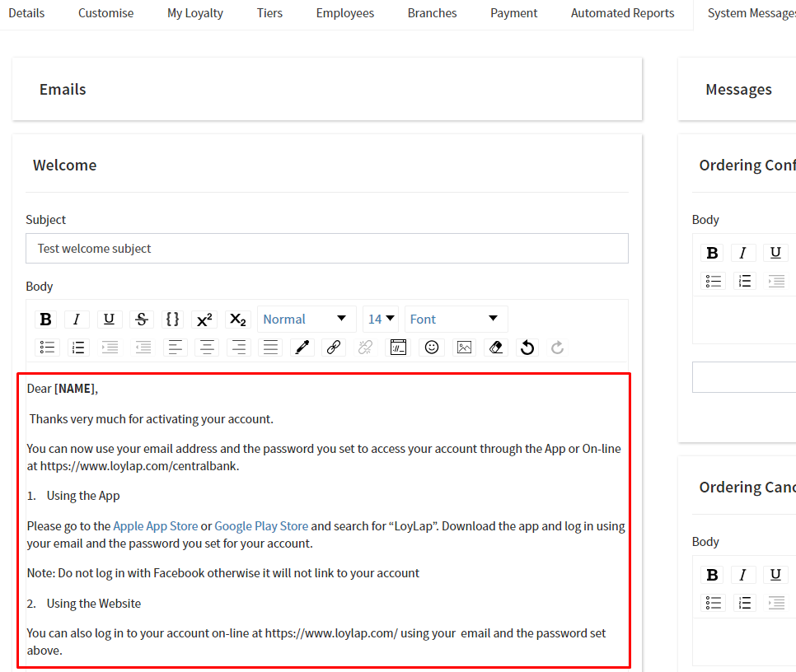Insert a hyperlink with the link icon
The width and height of the screenshot is (796, 672).
pos(334,348)
